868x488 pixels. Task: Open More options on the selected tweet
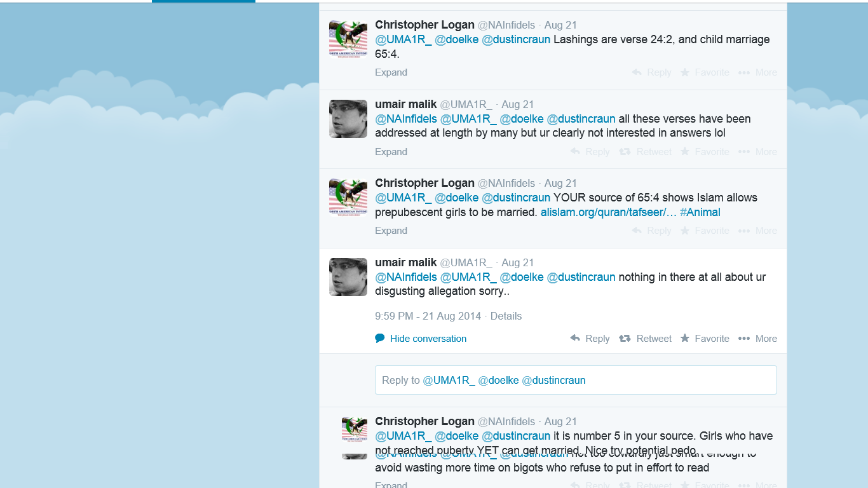(757, 339)
